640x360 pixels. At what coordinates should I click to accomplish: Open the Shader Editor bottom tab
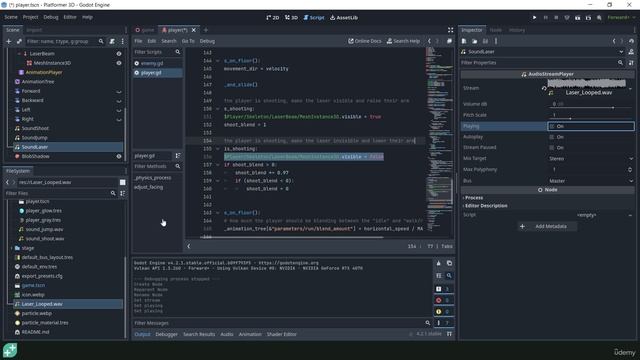[282, 334]
